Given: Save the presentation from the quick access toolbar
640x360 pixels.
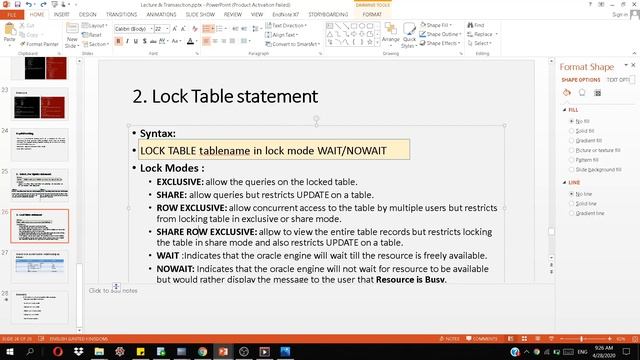Looking at the screenshot, I should [x=17, y=4].
